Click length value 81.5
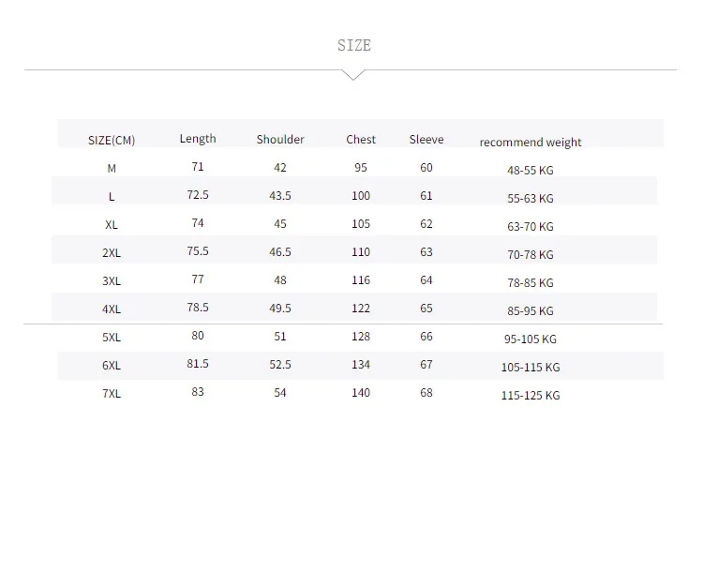 pyautogui.click(x=198, y=364)
